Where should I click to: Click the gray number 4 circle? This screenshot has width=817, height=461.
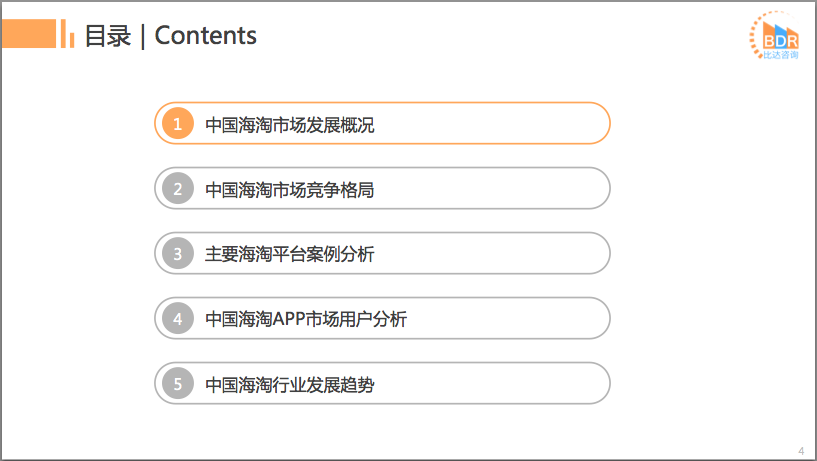(177, 319)
